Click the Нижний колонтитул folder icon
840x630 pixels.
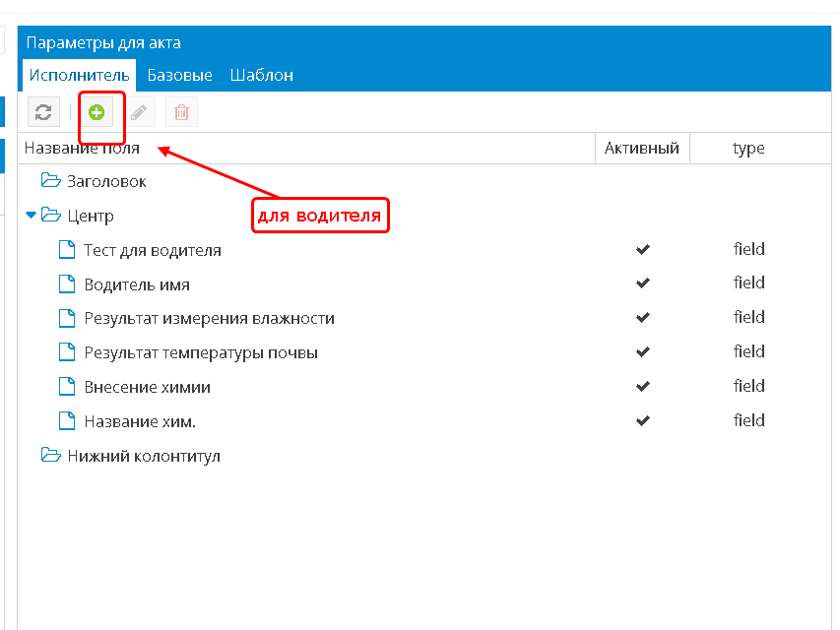tap(51, 456)
